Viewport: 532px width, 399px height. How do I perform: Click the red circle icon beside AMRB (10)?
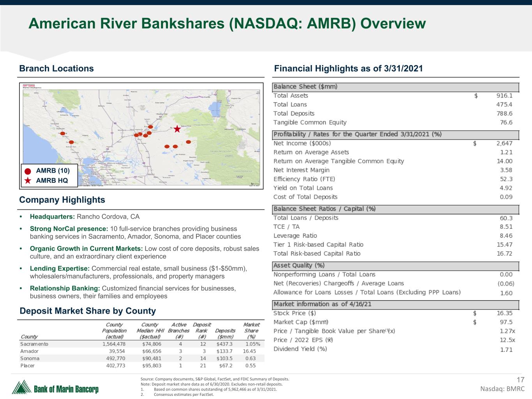(28, 171)
